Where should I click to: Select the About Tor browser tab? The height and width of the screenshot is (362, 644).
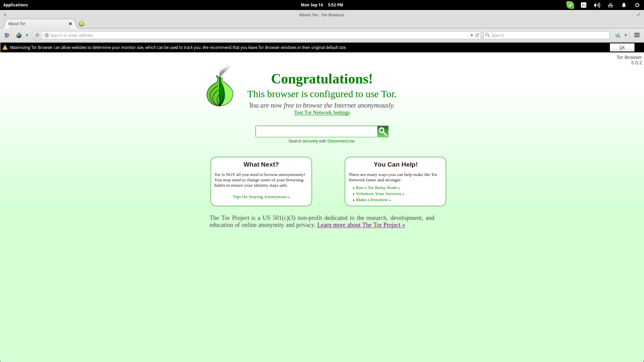38,23
